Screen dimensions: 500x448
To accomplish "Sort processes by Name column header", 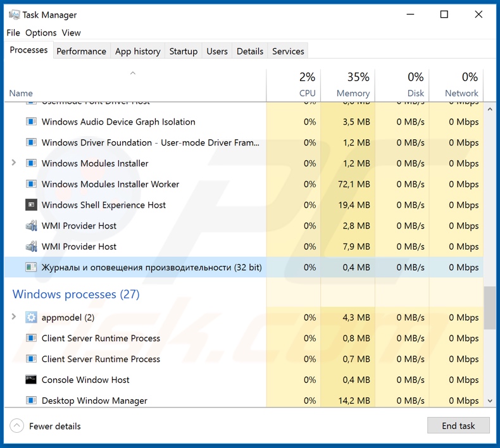I will [x=135, y=85].
